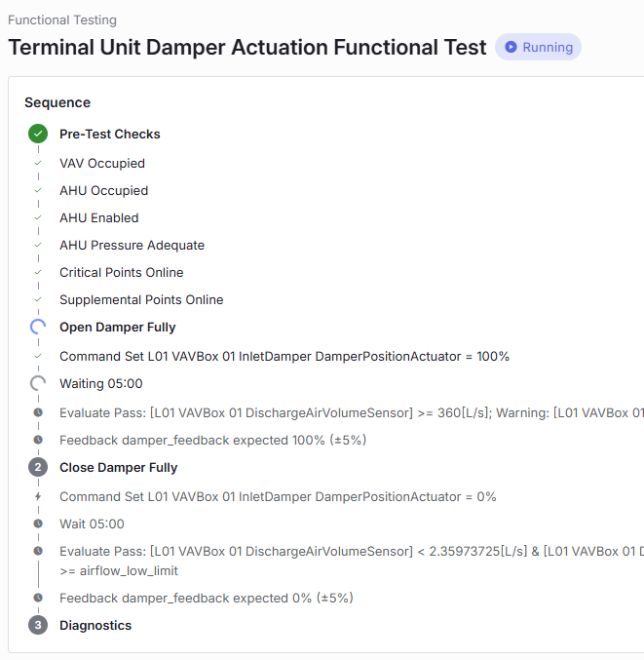Click the step 3 circle for Diagnostics
644x660 pixels.
[x=38, y=625]
